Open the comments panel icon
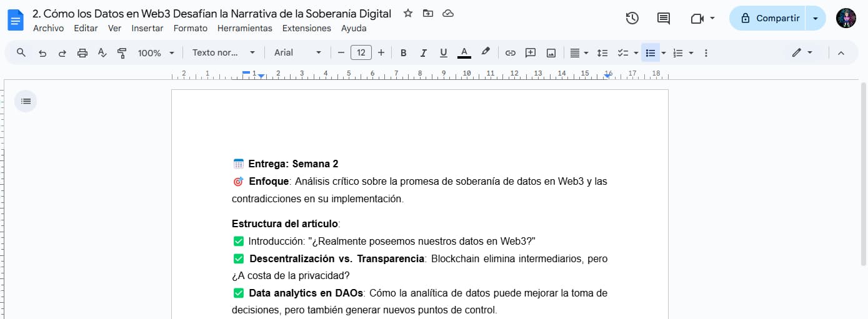Screen dimensions: 868x319 pyautogui.click(x=664, y=18)
